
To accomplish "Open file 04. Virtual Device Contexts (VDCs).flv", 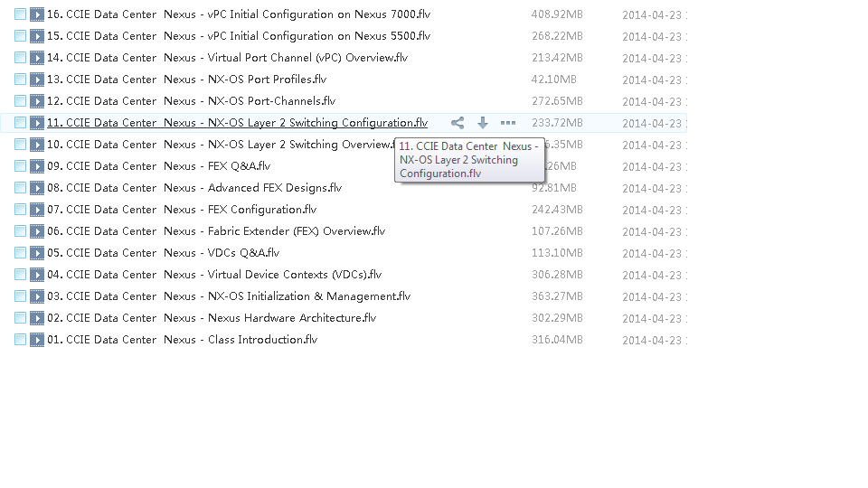I will pos(214,275).
